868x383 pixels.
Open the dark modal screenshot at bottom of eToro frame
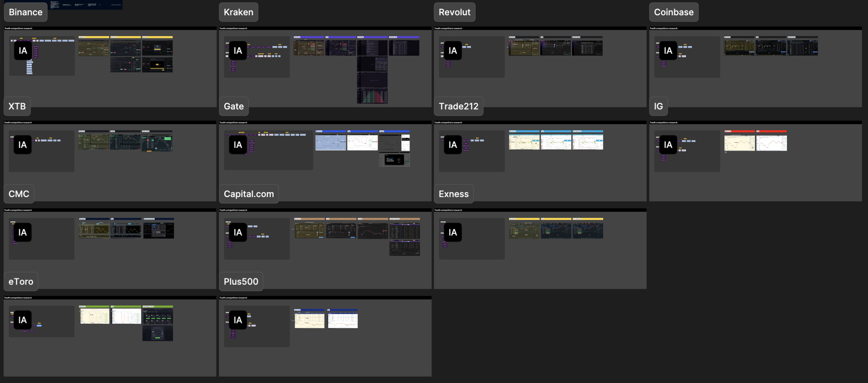coord(158,333)
